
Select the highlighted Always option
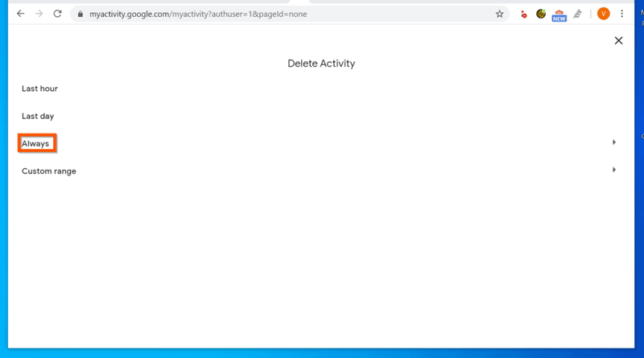click(35, 144)
